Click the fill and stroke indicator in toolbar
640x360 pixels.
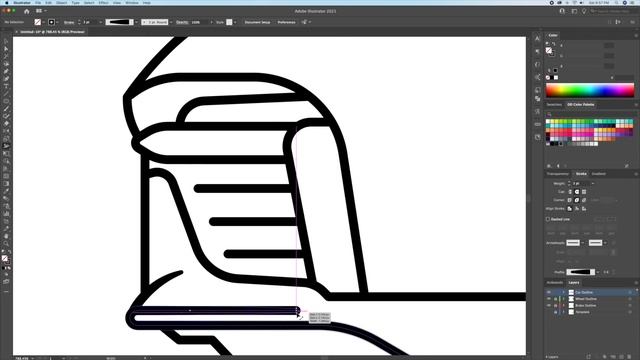pyautogui.click(x=5, y=259)
